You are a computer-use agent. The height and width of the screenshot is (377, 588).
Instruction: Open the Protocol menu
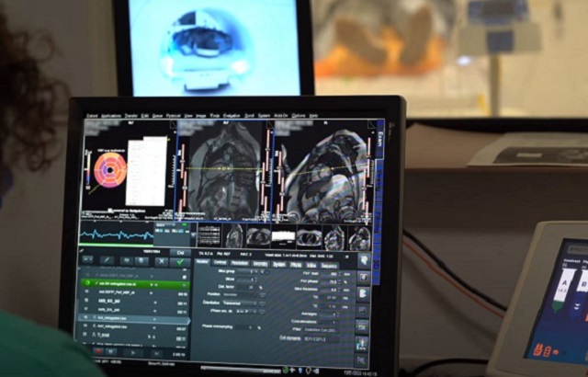pyautogui.click(x=174, y=116)
